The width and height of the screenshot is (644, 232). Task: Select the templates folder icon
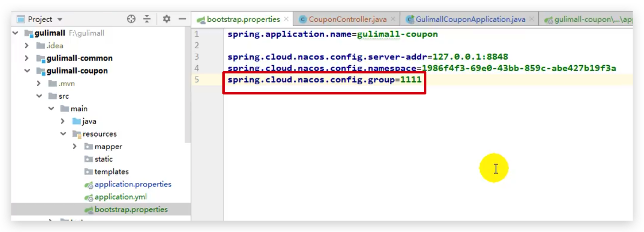89,172
